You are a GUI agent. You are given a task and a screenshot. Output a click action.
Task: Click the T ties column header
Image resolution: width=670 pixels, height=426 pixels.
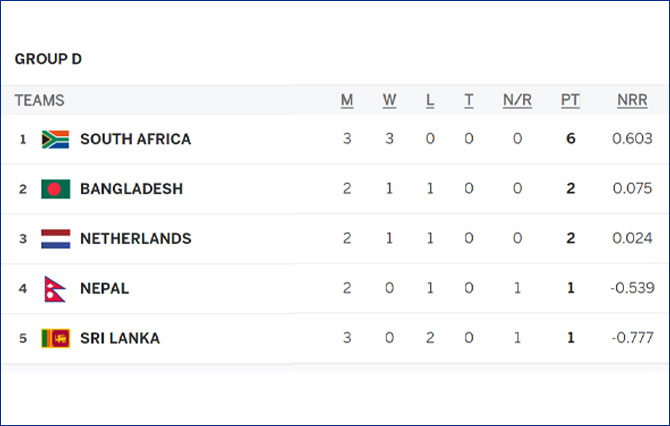(469, 101)
